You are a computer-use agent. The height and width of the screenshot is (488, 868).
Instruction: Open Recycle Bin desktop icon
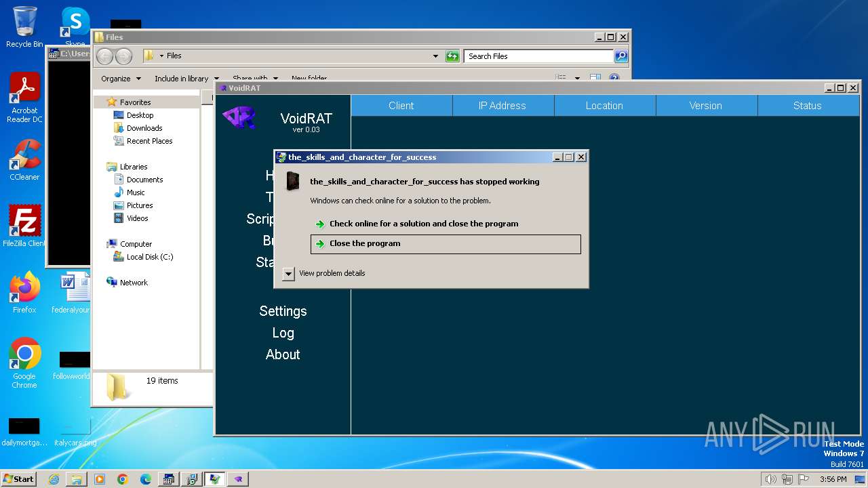click(x=24, y=27)
